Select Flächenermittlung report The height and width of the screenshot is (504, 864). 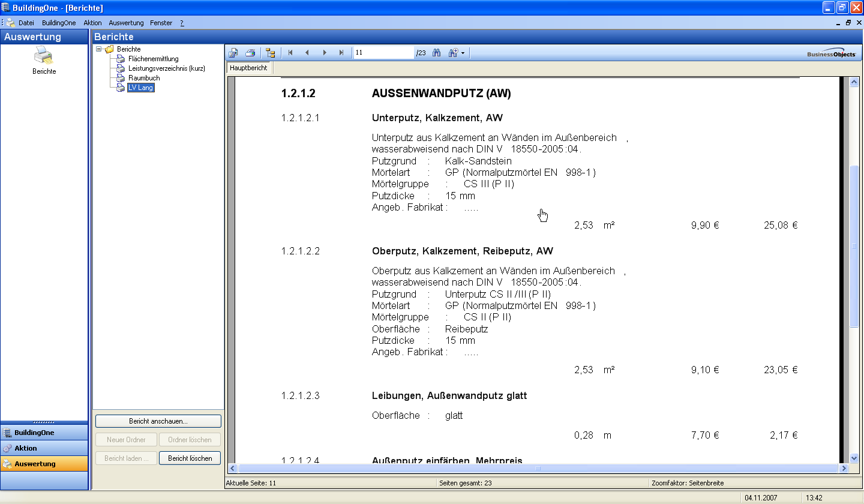click(154, 59)
